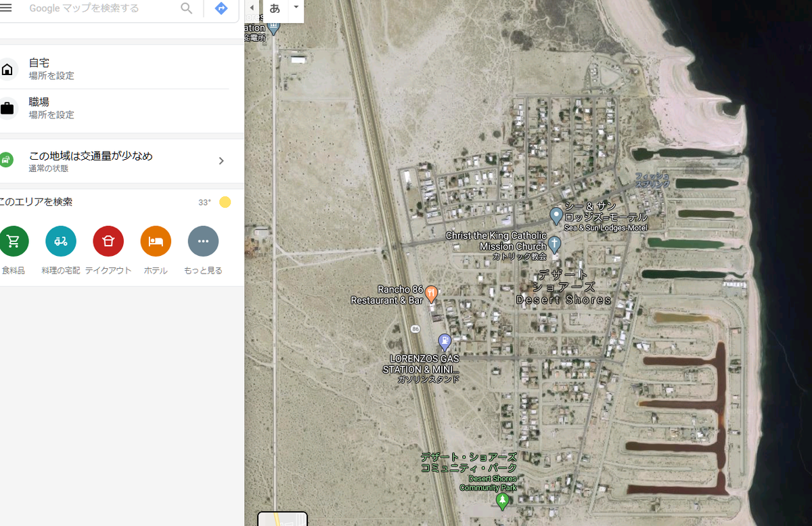The height and width of the screenshot is (526, 812).
Task: Click the Desert Shores town label
Action: (564, 287)
